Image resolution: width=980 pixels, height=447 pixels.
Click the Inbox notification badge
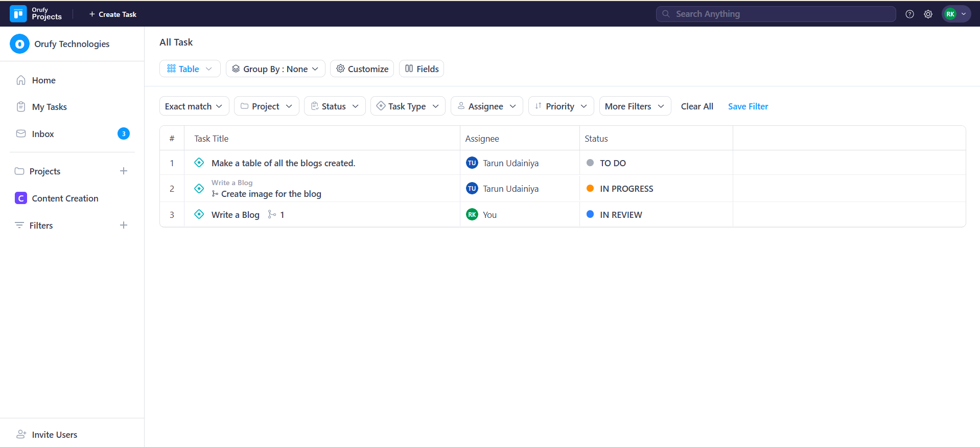[124, 133]
